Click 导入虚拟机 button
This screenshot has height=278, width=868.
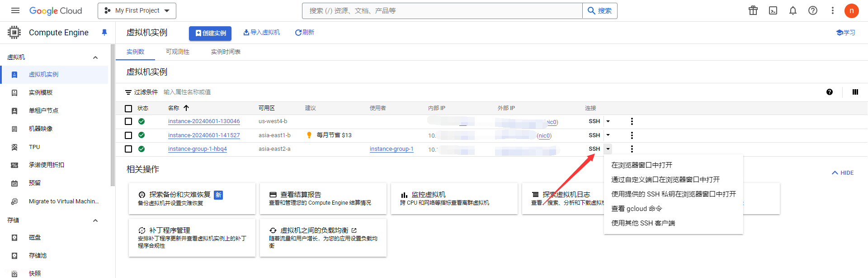coord(262,33)
